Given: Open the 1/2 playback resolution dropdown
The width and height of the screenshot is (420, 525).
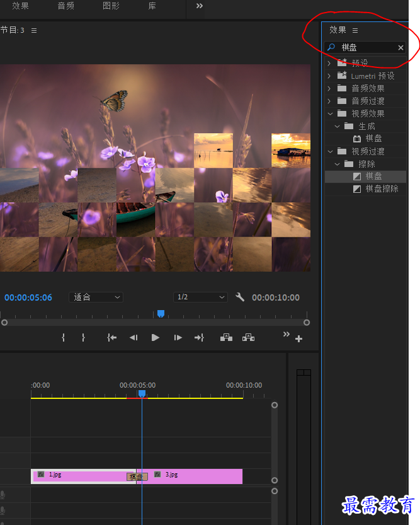Looking at the screenshot, I should point(200,297).
